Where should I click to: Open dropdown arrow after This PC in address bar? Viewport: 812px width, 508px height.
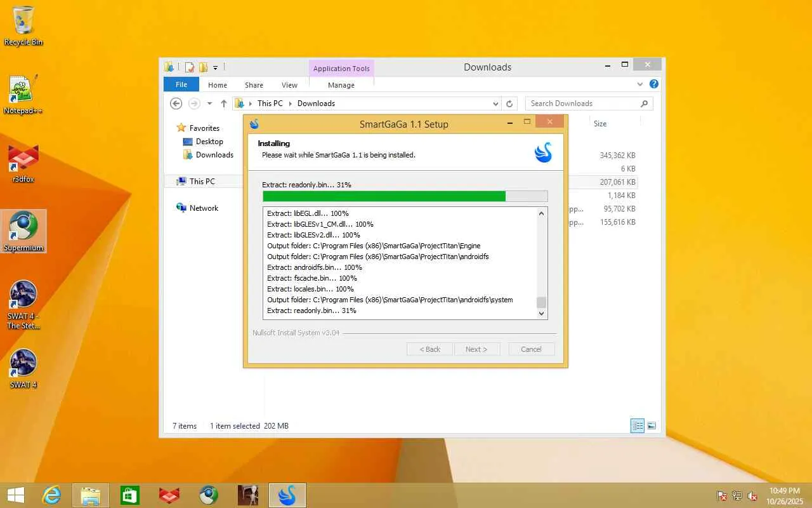pos(291,104)
